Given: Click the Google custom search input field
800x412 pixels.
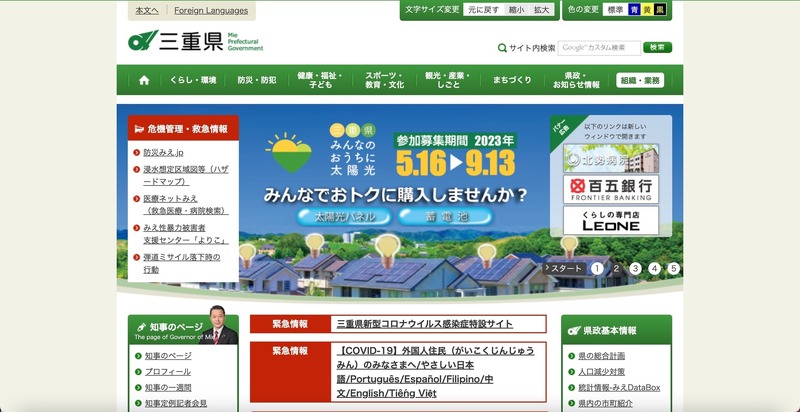Looking at the screenshot, I should point(598,47).
